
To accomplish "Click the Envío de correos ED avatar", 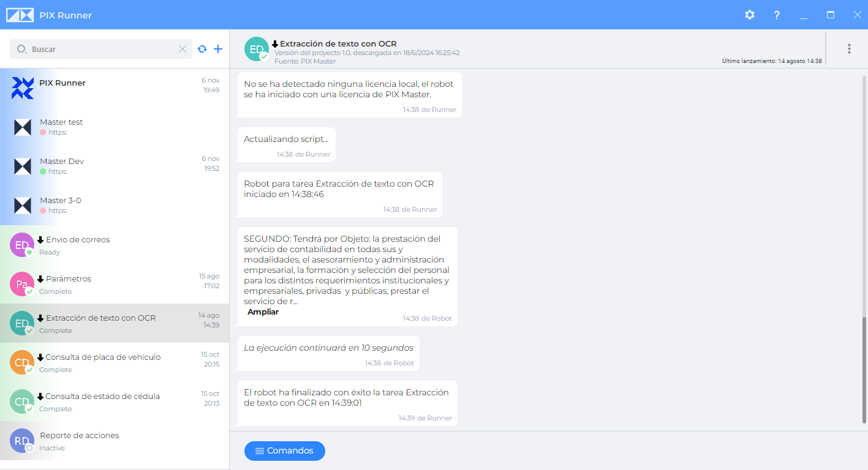I will click(22, 245).
